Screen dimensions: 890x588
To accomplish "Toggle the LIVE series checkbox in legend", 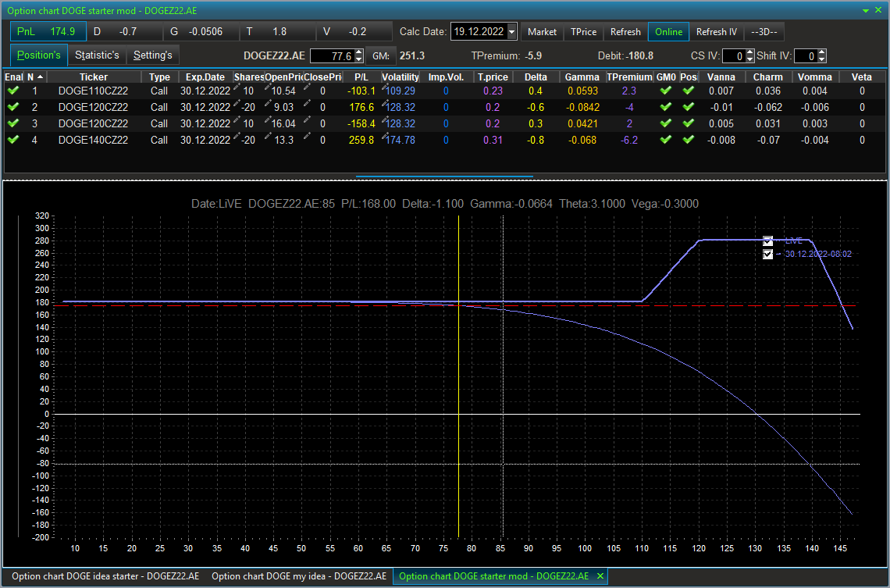I will [768, 241].
